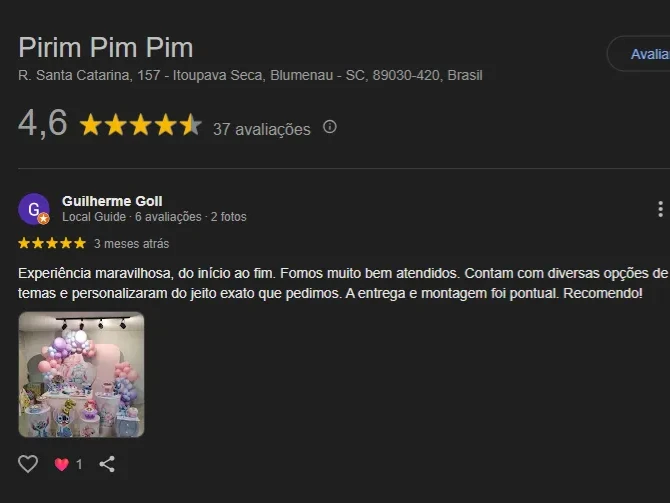The image size is (670, 503).
Task: Click the 37 avaliações count
Action: pos(262,129)
